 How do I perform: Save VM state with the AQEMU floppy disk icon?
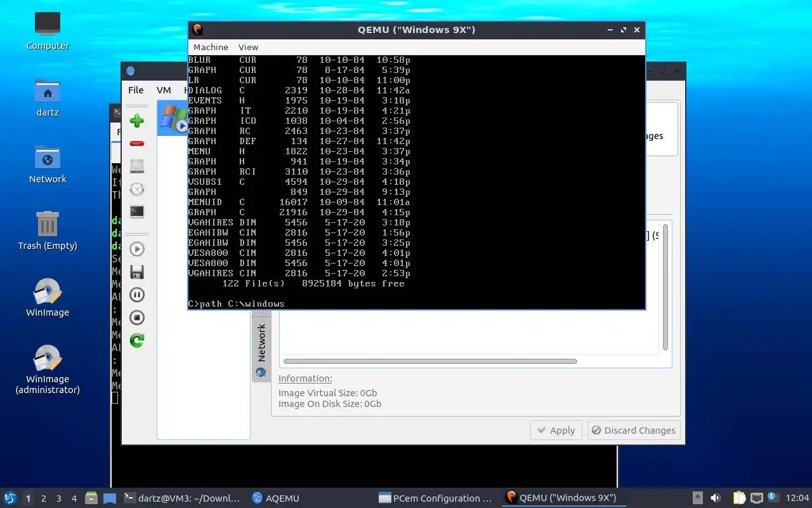tap(136, 272)
